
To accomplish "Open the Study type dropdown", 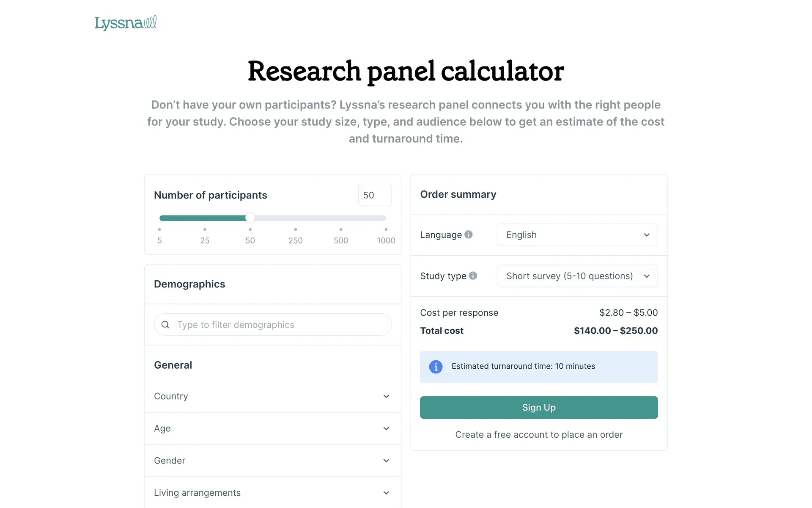I will click(x=577, y=276).
